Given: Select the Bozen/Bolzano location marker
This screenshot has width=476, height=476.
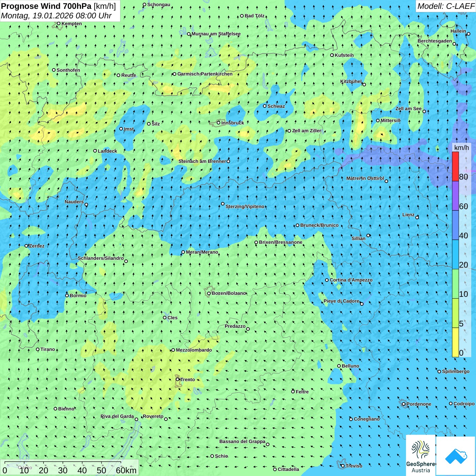Looking at the screenshot, I should click(x=209, y=293).
